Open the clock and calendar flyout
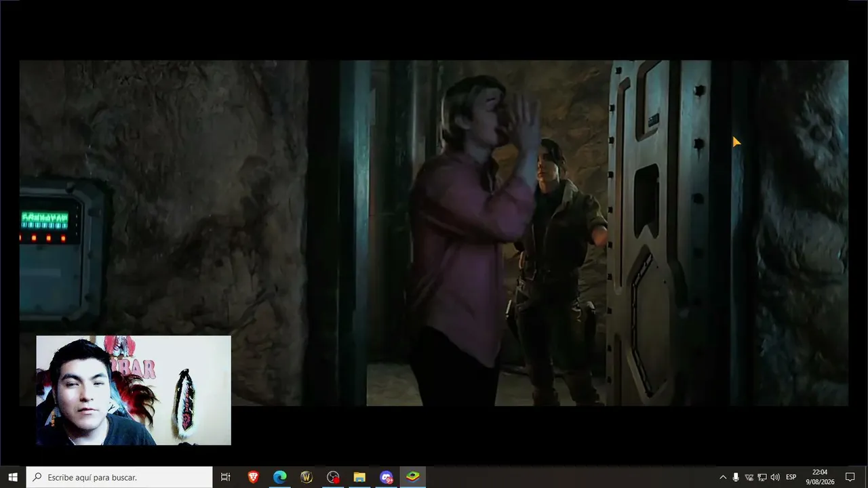Viewport: 868px width, 488px height. click(819, 477)
